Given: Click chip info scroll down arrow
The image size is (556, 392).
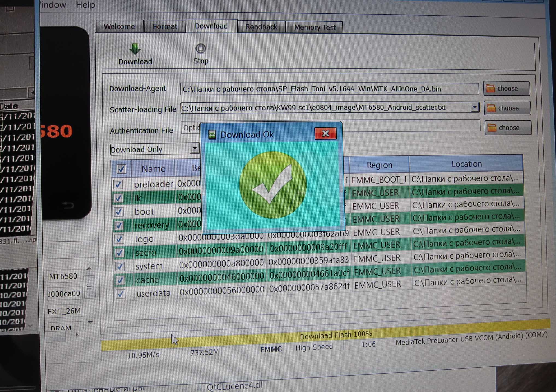Looking at the screenshot, I should (90, 322).
